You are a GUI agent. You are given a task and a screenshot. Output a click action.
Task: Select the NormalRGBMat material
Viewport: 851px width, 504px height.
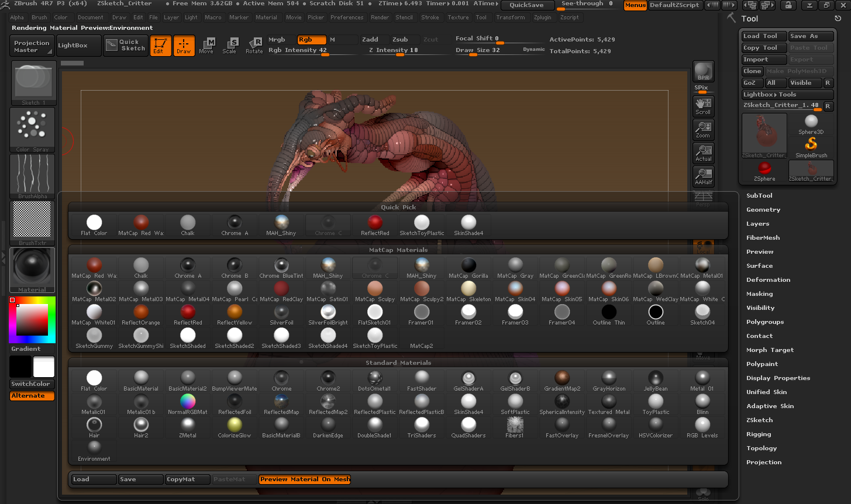[x=188, y=405]
